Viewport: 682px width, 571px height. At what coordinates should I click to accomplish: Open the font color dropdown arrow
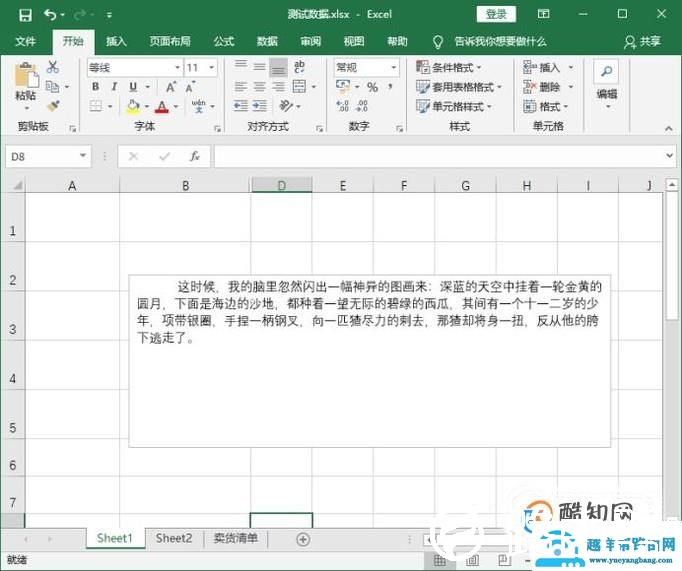[176, 106]
